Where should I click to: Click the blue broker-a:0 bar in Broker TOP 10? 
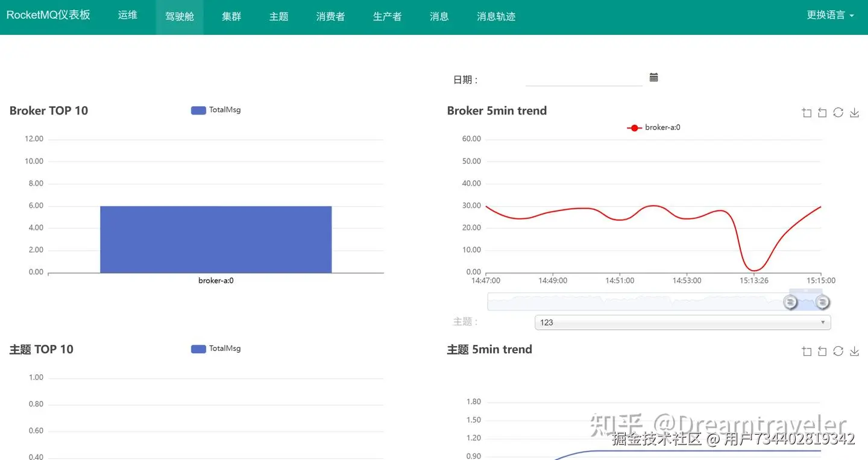pyautogui.click(x=216, y=239)
